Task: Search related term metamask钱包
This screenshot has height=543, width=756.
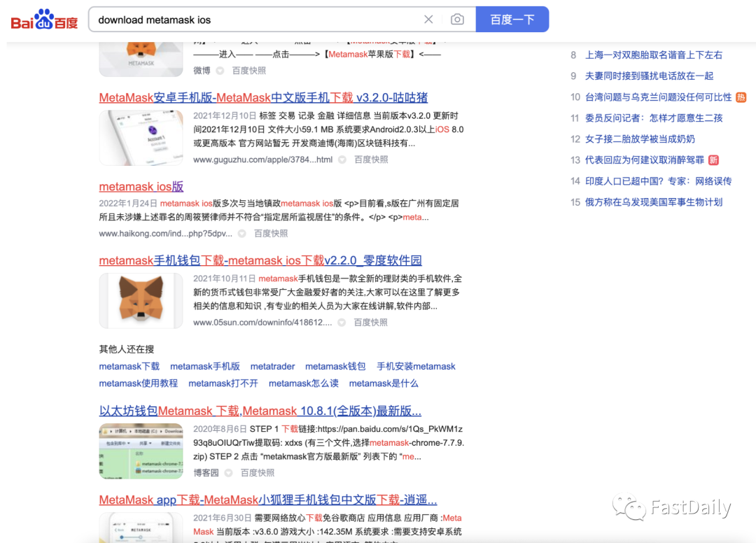Action: (335, 366)
